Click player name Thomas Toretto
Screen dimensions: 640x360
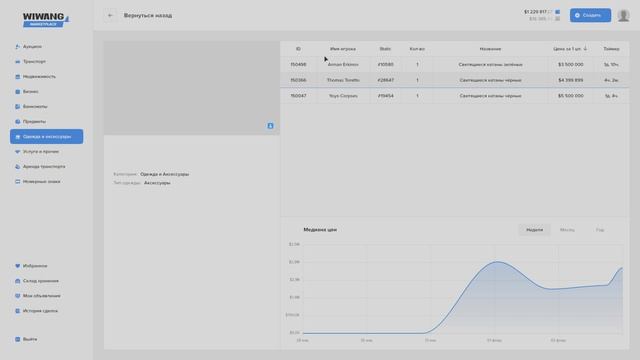tap(343, 80)
